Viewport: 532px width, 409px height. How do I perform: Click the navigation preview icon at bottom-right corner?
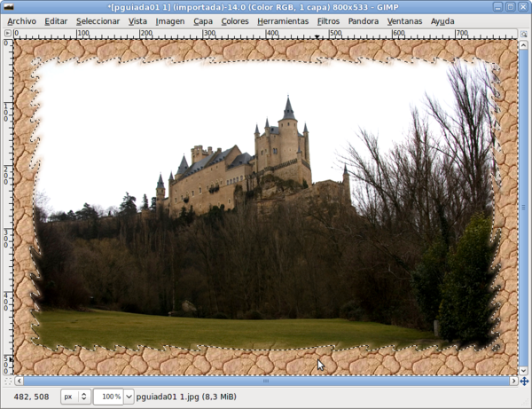(x=524, y=381)
